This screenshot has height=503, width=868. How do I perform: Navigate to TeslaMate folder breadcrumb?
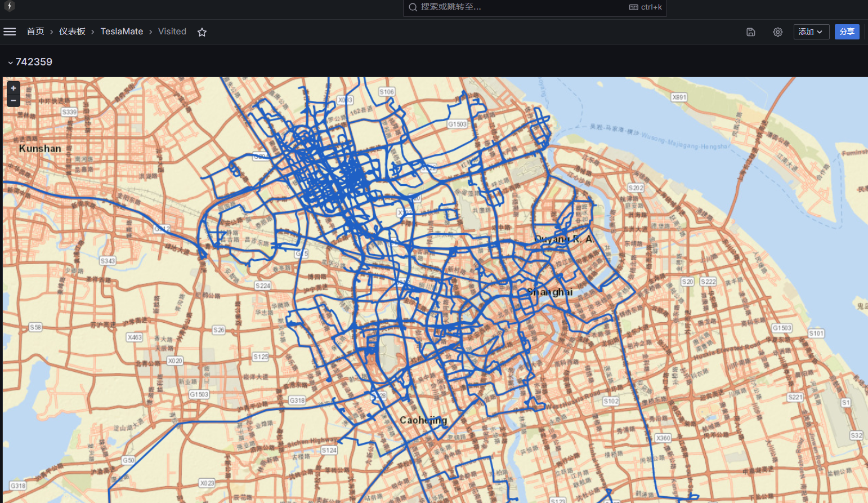click(122, 32)
